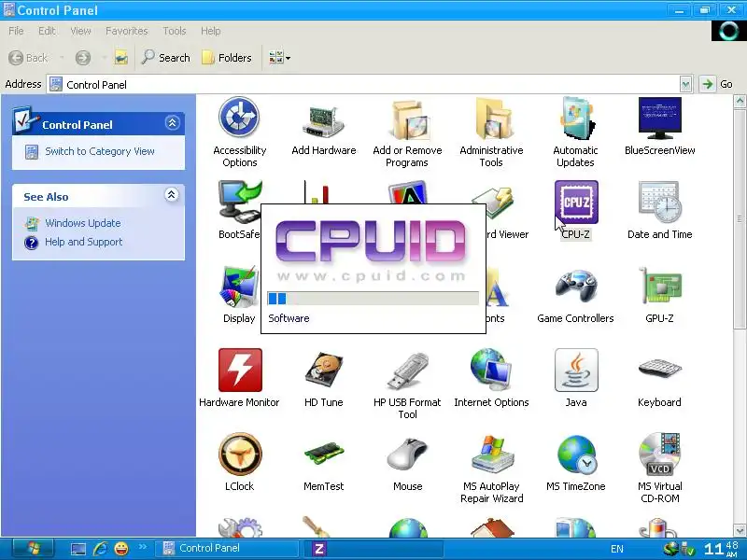Click smiley face quick launch icon

[x=122, y=549]
